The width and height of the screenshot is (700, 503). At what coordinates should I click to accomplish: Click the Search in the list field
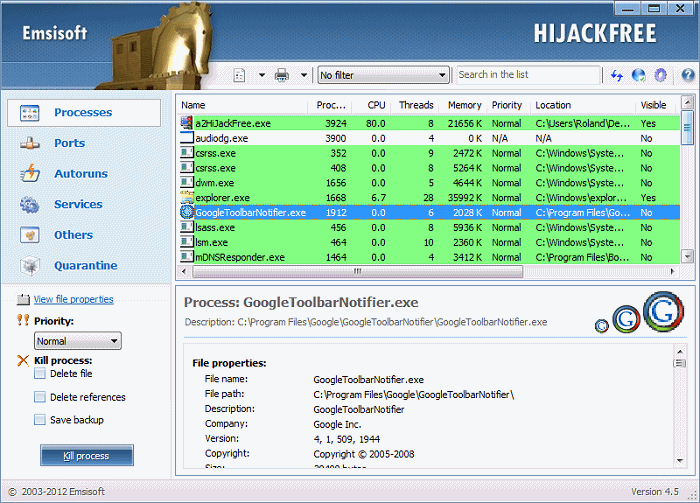coord(527,75)
